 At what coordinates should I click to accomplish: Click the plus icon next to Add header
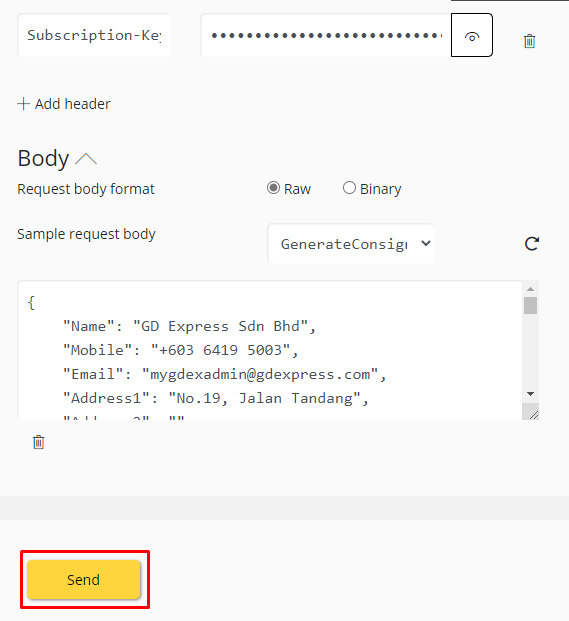pos(23,104)
